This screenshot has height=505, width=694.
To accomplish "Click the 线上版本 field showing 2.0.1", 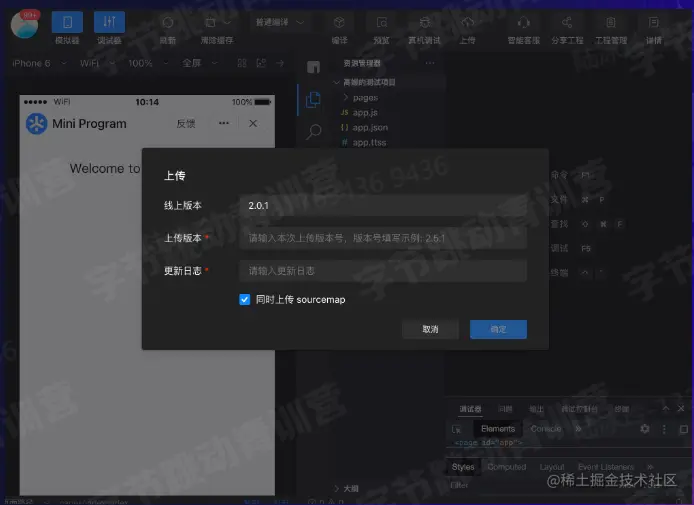I will pos(383,205).
